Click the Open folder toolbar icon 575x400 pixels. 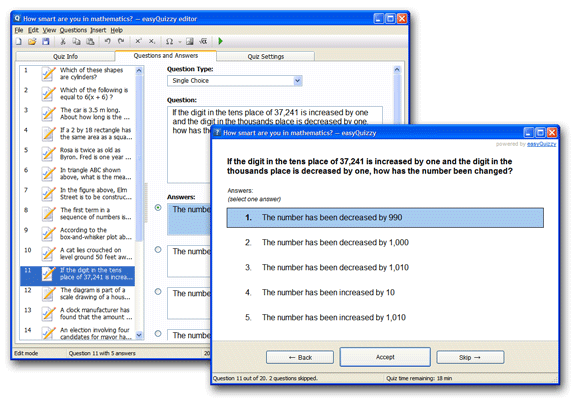point(32,41)
